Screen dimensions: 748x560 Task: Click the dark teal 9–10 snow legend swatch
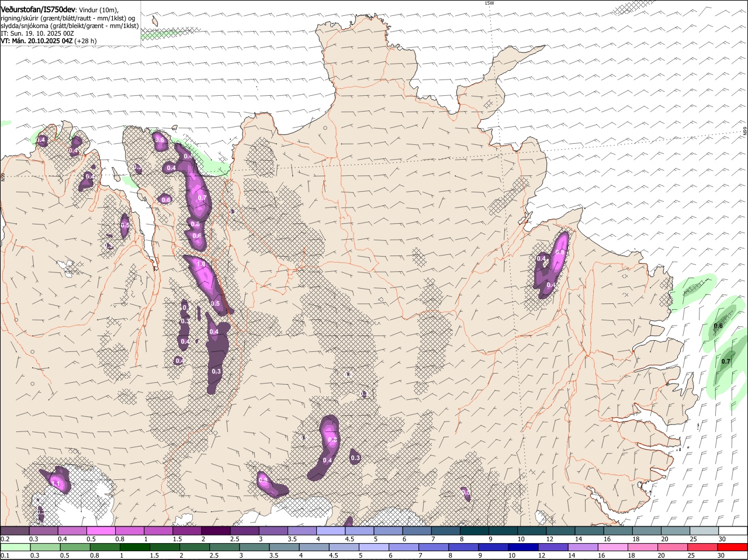click(x=504, y=531)
